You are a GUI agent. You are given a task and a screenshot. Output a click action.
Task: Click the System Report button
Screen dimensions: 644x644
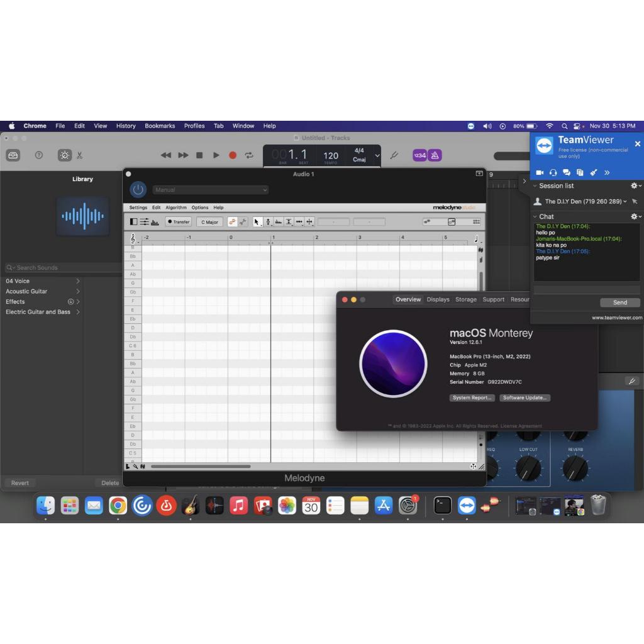tap(472, 397)
